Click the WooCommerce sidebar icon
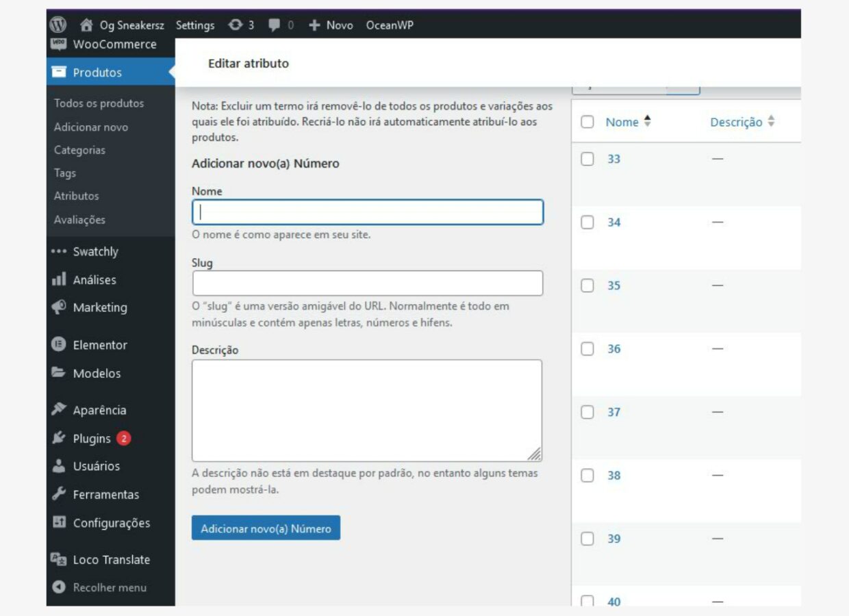The image size is (849, 616). point(59,44)
